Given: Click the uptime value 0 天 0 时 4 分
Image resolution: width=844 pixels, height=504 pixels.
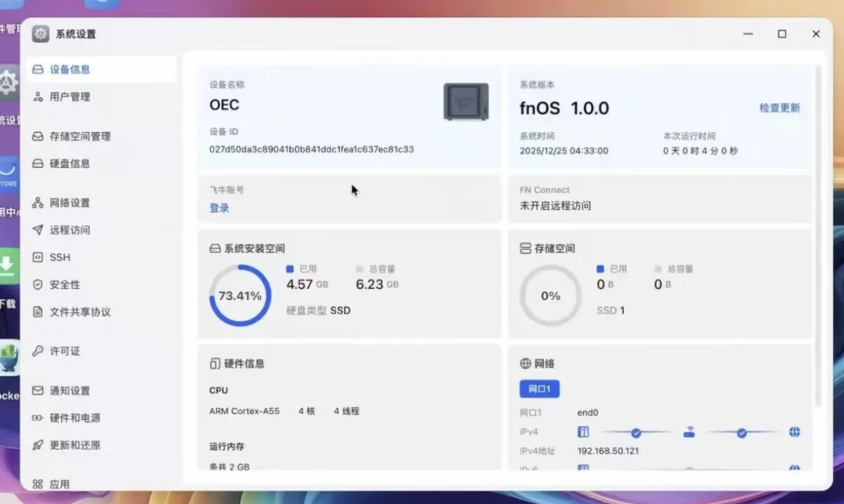Looking at the screenshot, I should click(700, 151).
